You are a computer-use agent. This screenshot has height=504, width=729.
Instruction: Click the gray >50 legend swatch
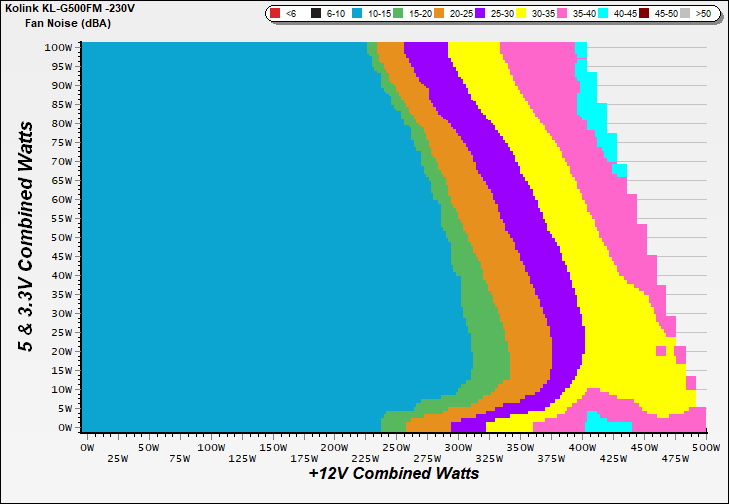coord(684,13)
